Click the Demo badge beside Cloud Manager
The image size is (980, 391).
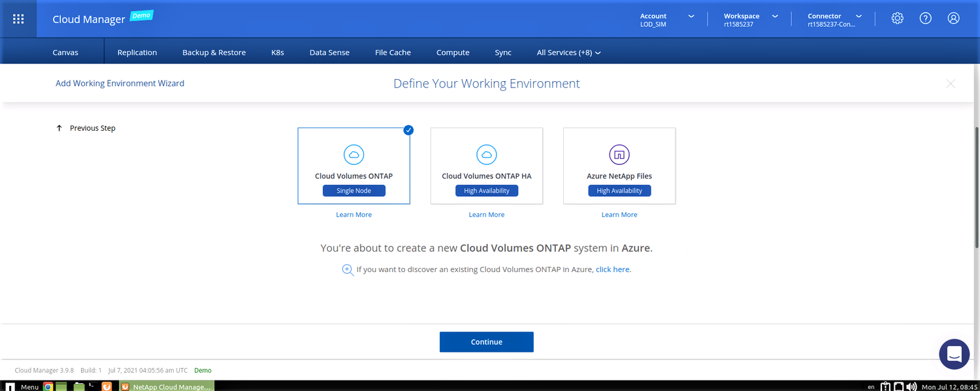141,15
